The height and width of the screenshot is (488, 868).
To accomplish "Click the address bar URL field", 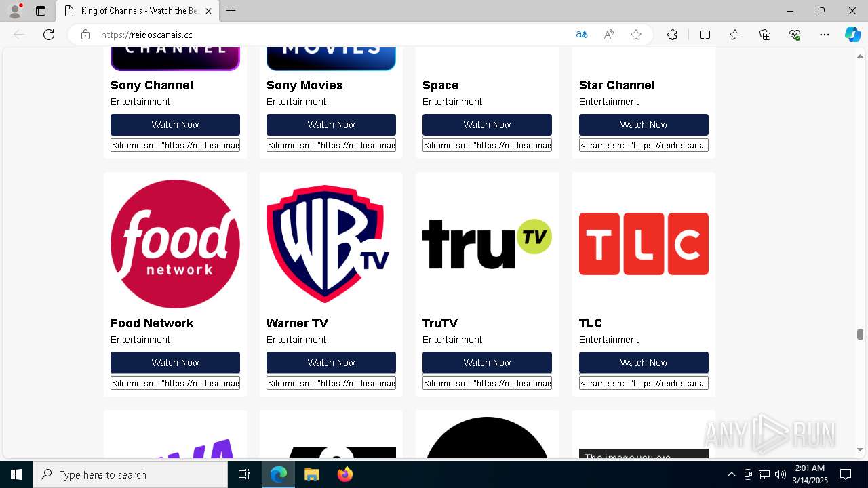I will pyautogui.click(x=332, y=35).
